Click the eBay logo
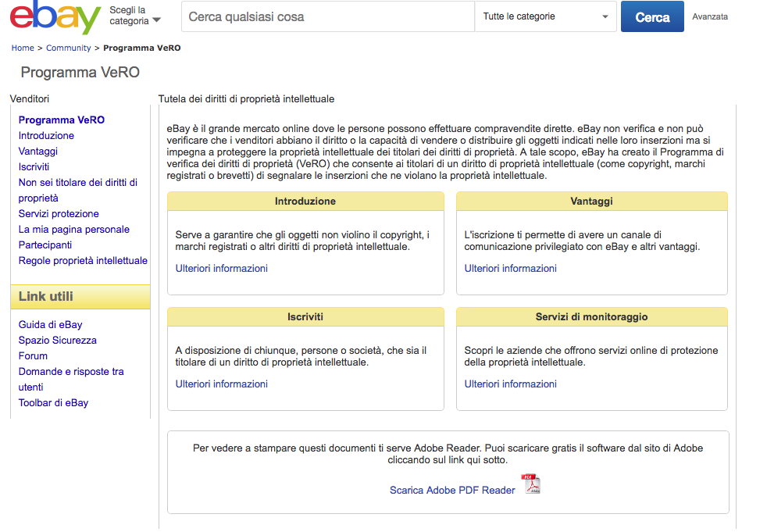767x532 pixels. [55, 18]
